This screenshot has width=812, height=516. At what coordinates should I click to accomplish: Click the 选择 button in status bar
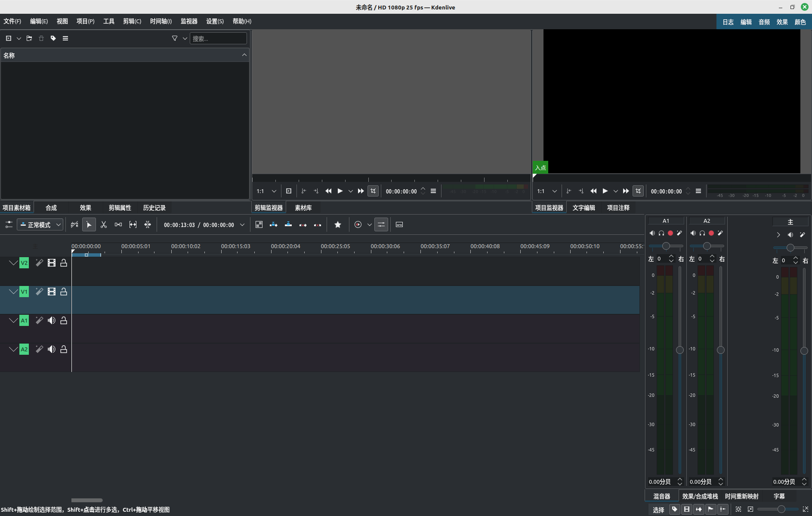(x=658, y=510)
